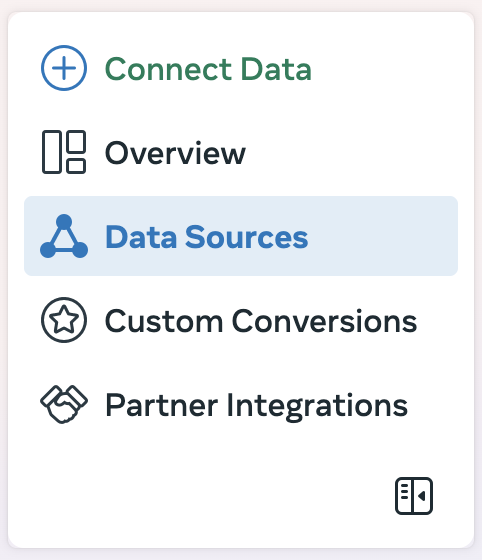Click the Partner Integrations handshake icon
The width and height of the screenshot is (482, 560).
(64, 404)
